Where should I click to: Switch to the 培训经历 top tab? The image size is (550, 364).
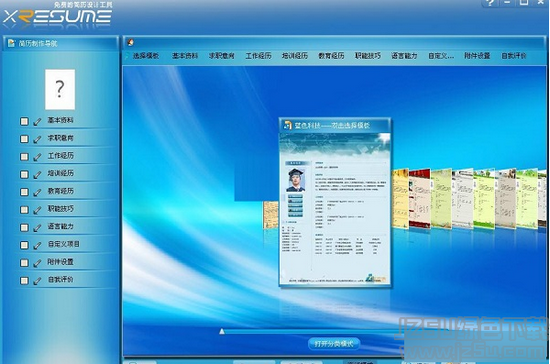pos(295,56)
